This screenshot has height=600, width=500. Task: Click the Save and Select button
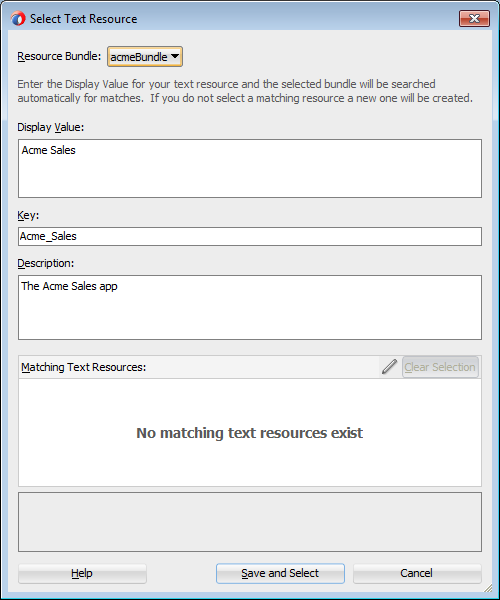click(x=280, y=573)
